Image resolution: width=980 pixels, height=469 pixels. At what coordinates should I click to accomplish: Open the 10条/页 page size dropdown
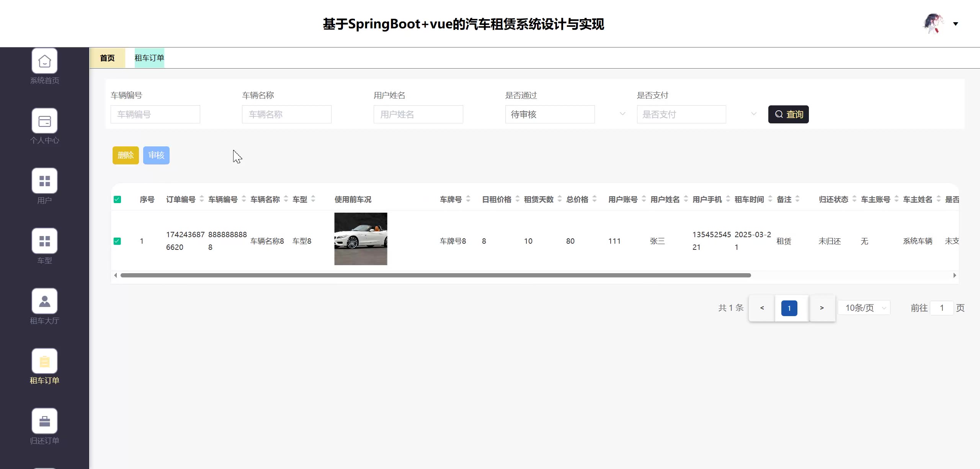(864, 308)
